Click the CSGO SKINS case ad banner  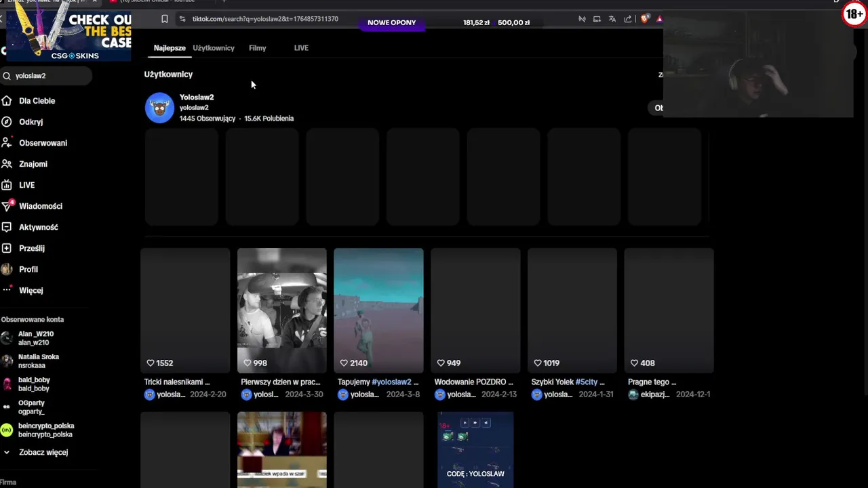tap(68, 36)
